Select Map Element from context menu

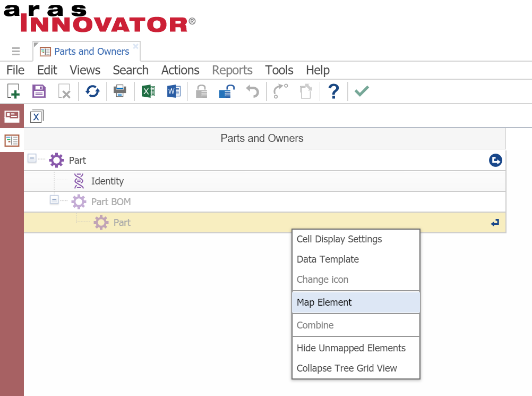click(x=324, y=302)
